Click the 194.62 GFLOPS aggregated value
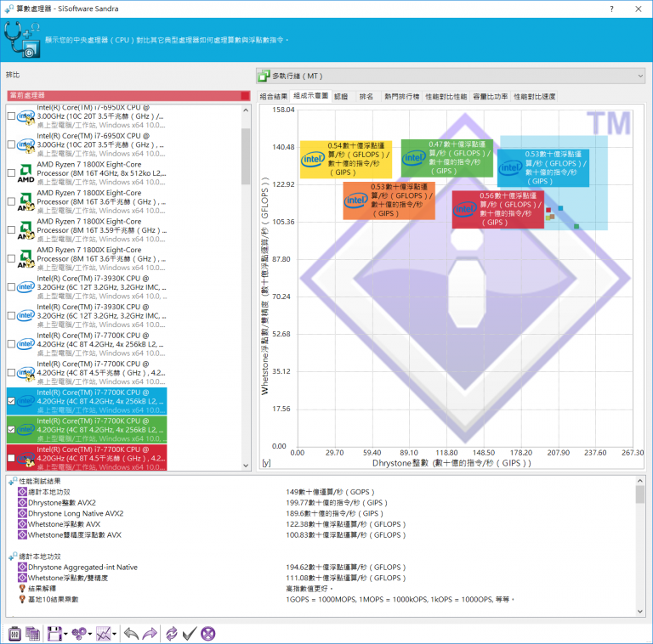Screen dimensions: 653x644 [x=346, y=567]
